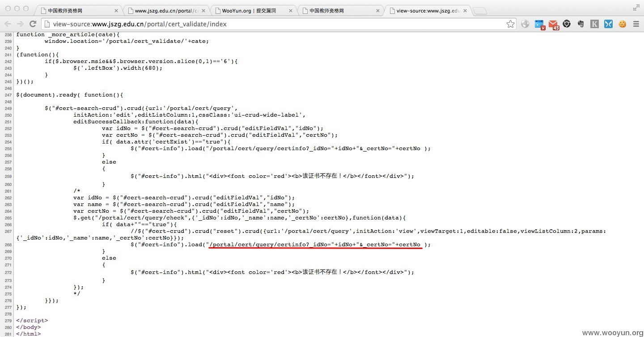Click the $.get /portal/cert/query/check line
Screen dimensions: 644x337
pyautogui.click(x=239, y=218)
